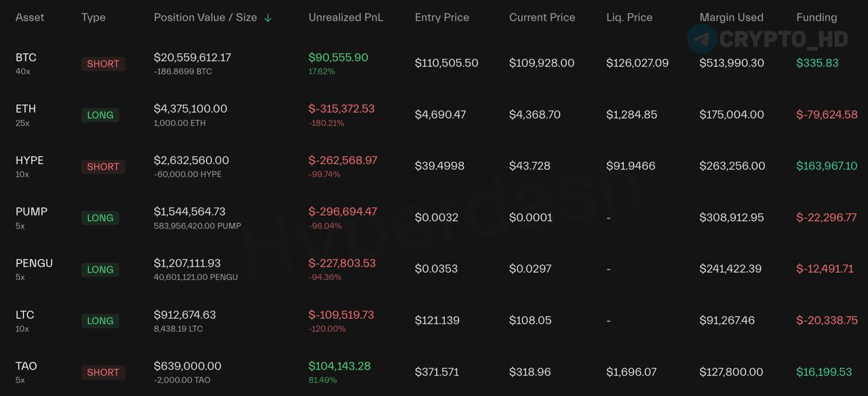Click the SHORT badge for BTC
Viewport: 868px width, 396px height.
tap(103, 64)
